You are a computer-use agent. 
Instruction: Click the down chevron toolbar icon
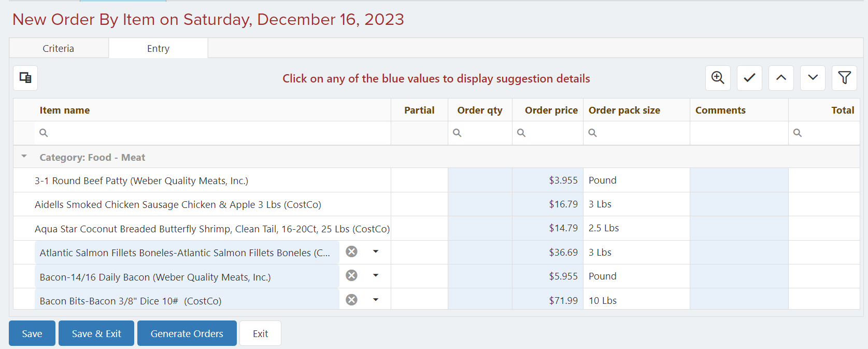pos(813,78)
